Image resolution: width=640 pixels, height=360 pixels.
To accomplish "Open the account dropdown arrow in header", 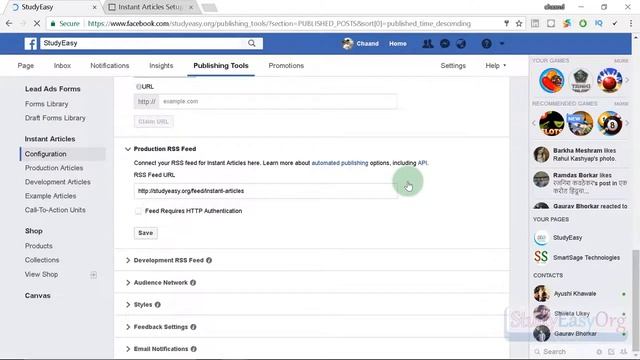I will pyautogui.click(x=502, y=43).
